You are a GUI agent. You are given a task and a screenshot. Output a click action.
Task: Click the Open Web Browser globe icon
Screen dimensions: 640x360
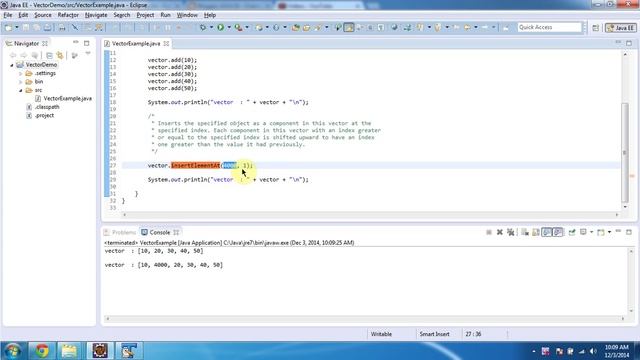click(x=394, y=27)
